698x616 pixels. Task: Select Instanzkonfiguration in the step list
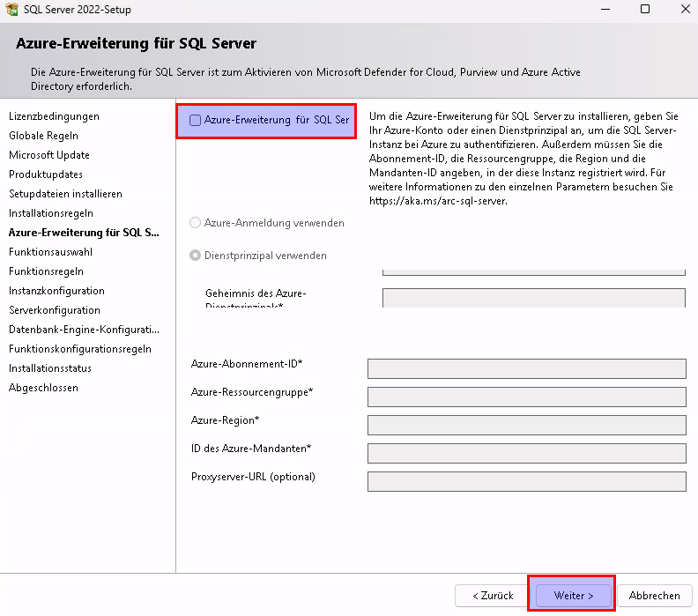point(56,291)
